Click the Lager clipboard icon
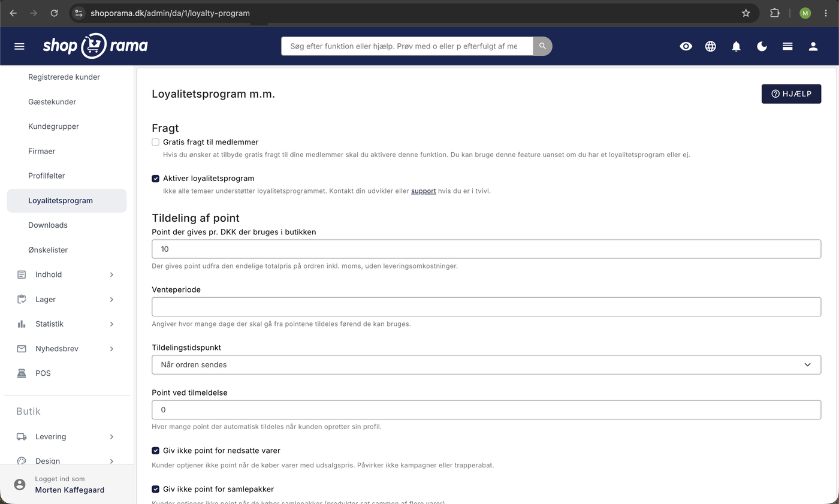The height and width of the screenshot is (504, 839). (x=22, y=299)
